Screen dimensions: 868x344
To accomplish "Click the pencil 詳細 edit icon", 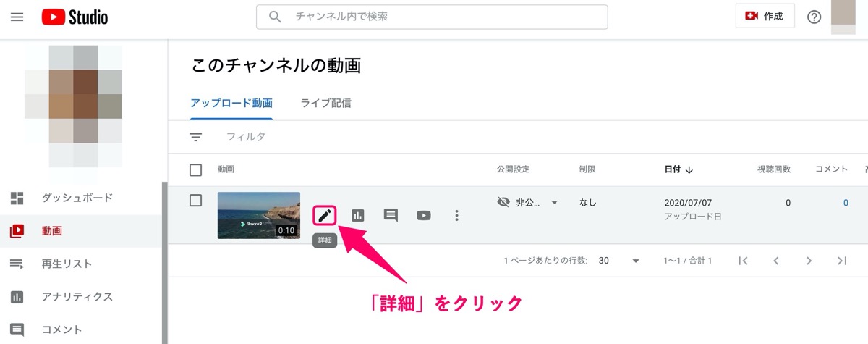I will pos(325,215).
